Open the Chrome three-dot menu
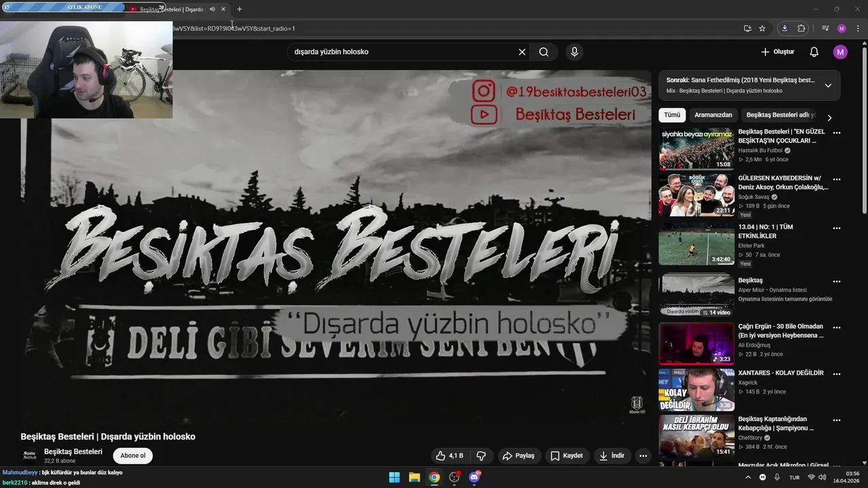The image size is (868, 488). point(858,28)
